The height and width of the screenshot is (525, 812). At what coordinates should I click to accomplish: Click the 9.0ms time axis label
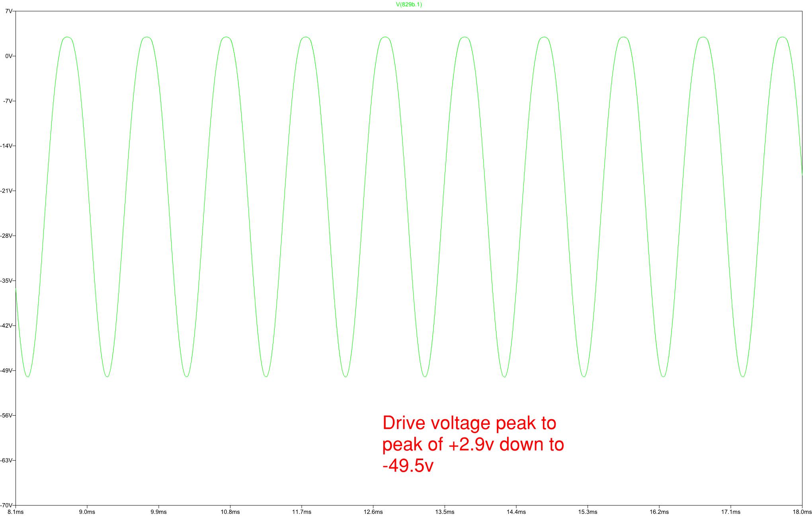click(87, 512)
